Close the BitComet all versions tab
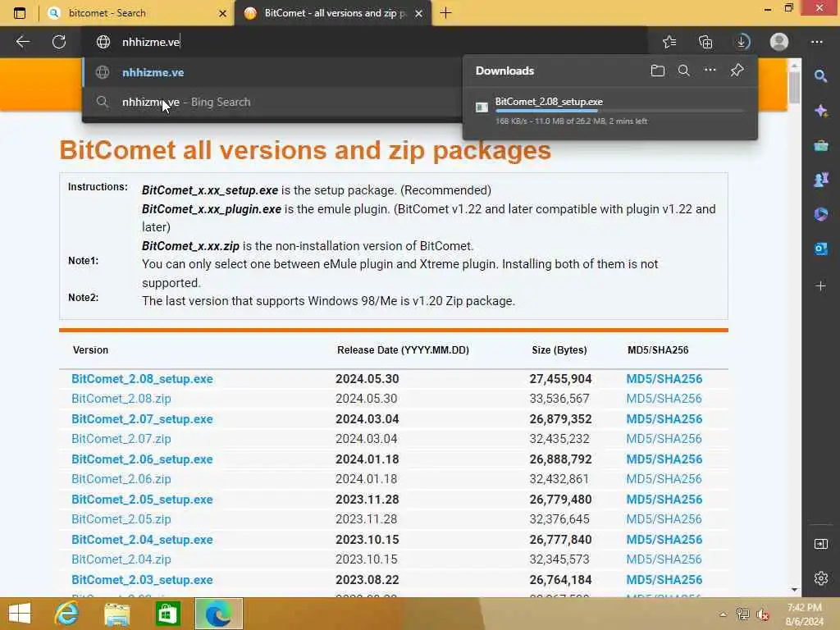 coord(419,13)
